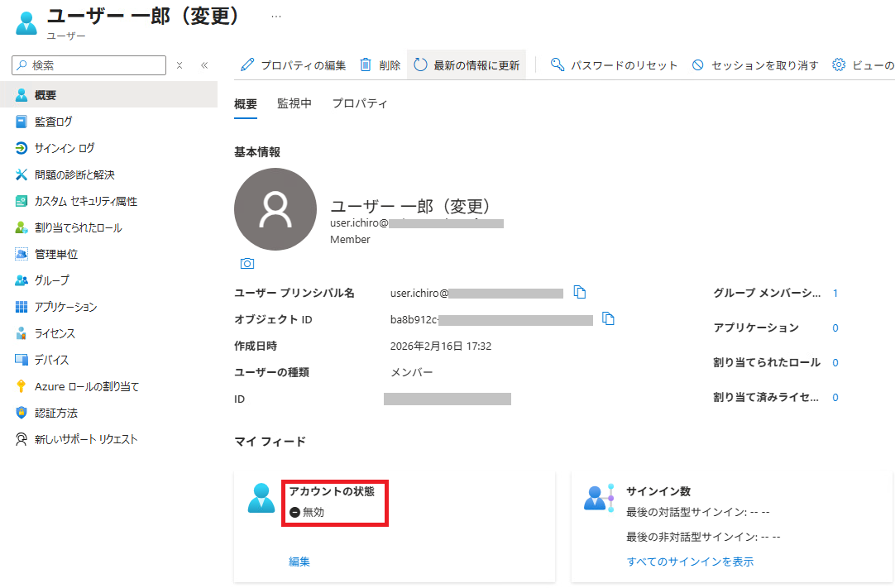Click the camera icon under profile picture
Viewport: 895px width, 588px height.
tap(246, 264)
